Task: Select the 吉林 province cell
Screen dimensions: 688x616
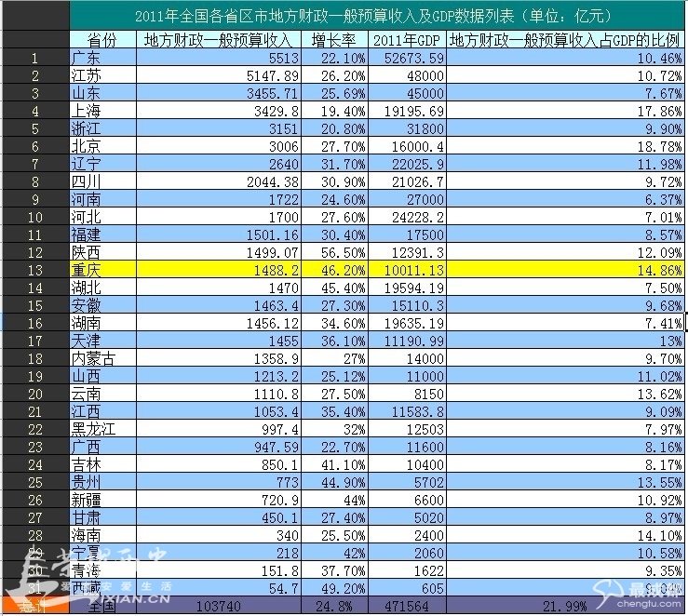Action: click(103, 464)
